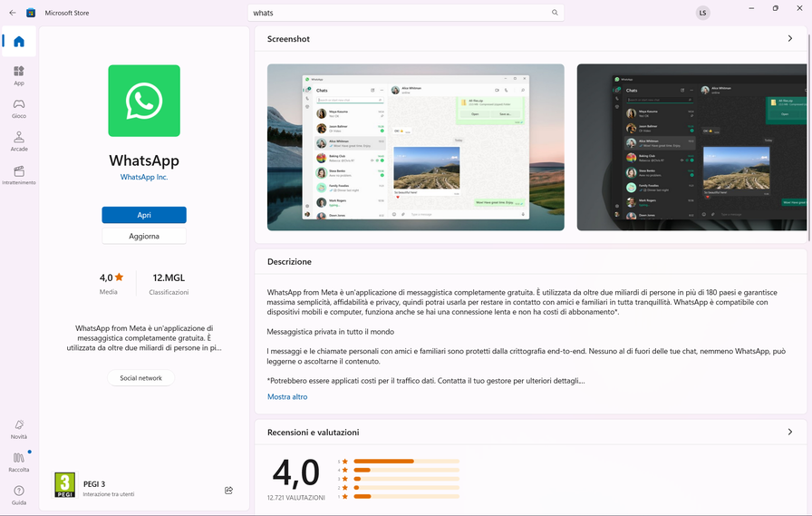Viewport: 812px width, 516px height.
Task: Click the back arrow in title bar
Action: pyautogui.click(x=13, y=13)
